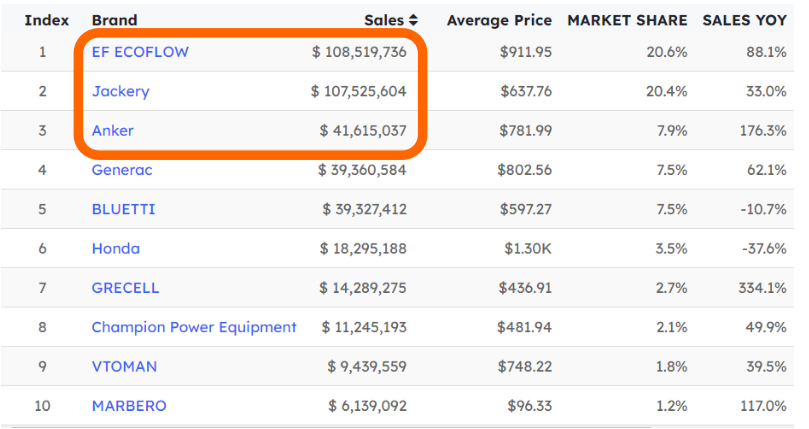Click the sort arrows icon beside Sales
Viewport: 809px width, 429px height.
click(x=414, y=20)
